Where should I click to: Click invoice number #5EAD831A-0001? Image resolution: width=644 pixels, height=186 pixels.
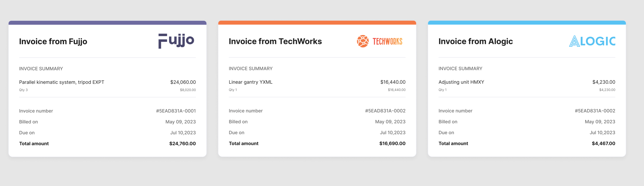pyautogui.click(x=176, y=111)
